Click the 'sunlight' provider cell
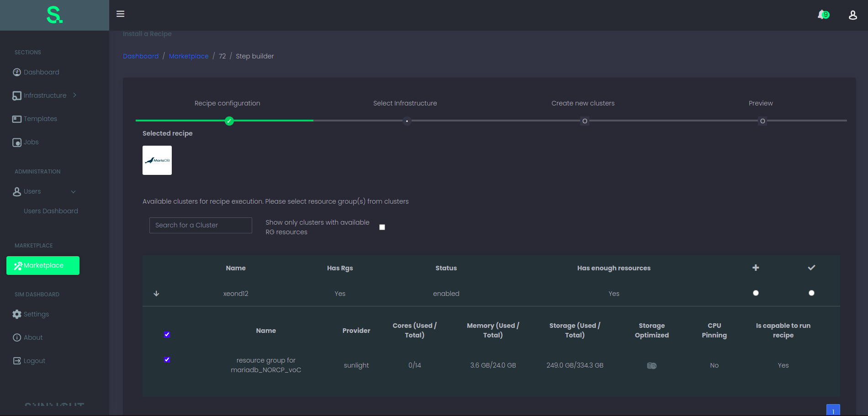868x416 pixels. point(356,365)
